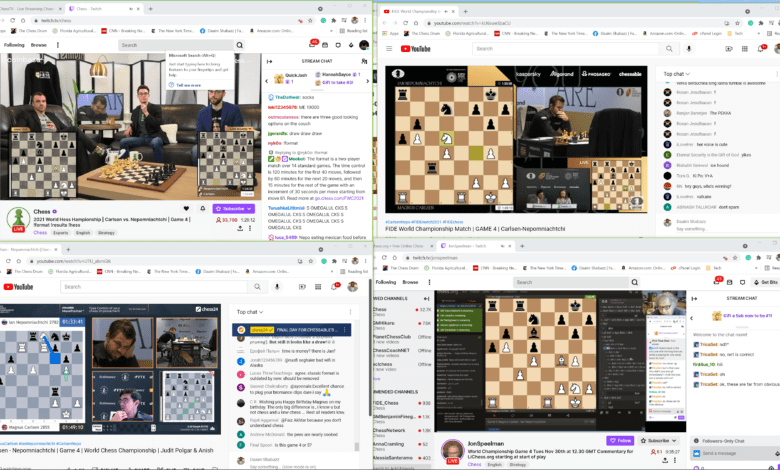Open the CNN bookmark in top-right Chrome window
The height and width of the screenshot is (470, 780).
point(516,33)
